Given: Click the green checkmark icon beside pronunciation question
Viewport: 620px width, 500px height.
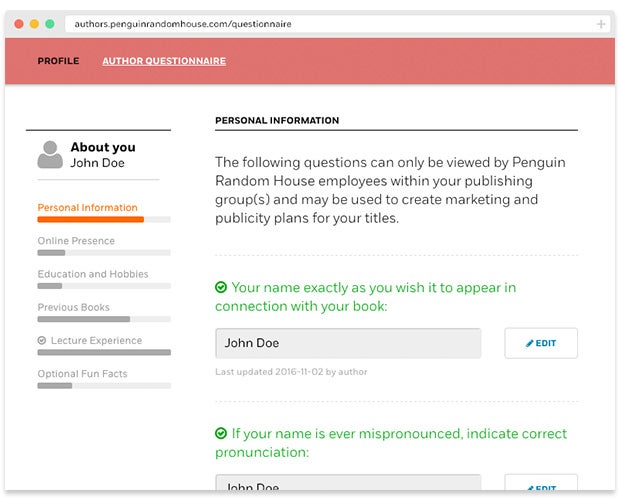Looking at the screenshot, I should point(221,434).
